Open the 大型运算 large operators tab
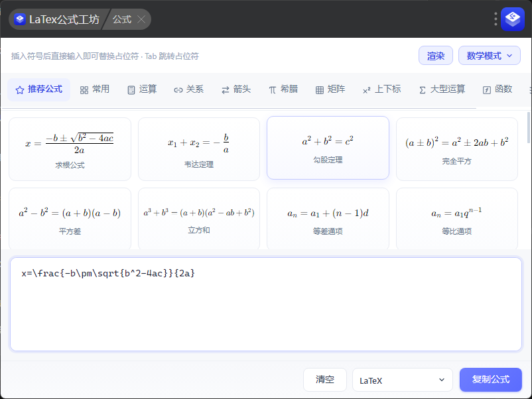Screen dimensions: 532x399 point(442,89)
